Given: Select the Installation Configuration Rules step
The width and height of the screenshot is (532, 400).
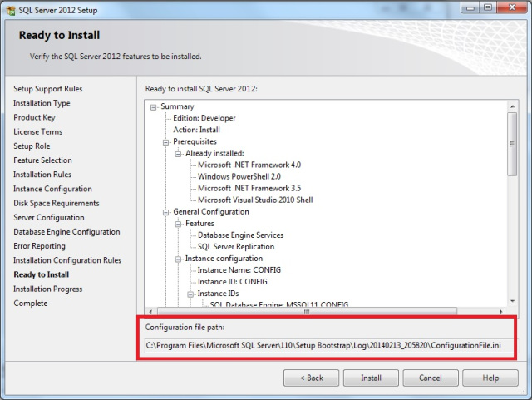Looking at the screenshot, I should (67, 260).
